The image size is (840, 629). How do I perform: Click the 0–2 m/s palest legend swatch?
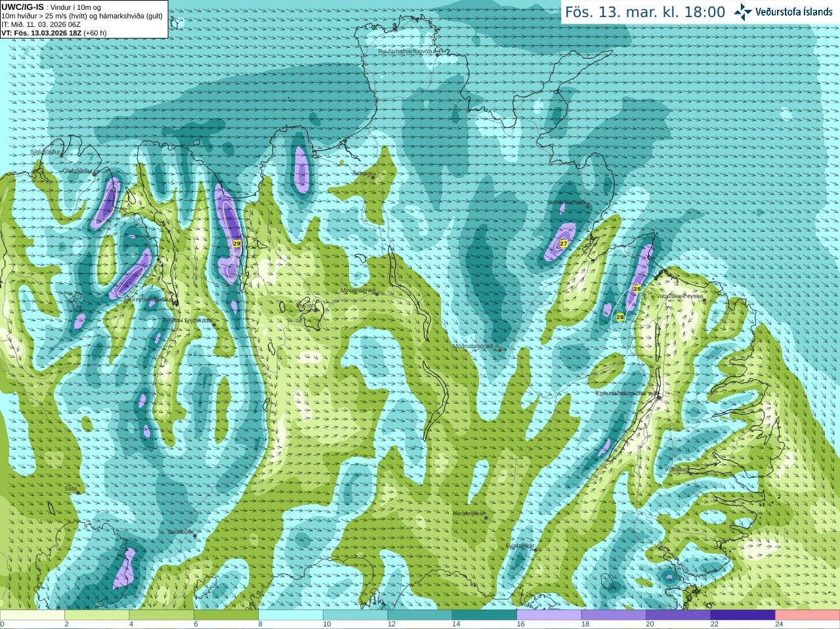pyautogui.click(x=32, y=615)
